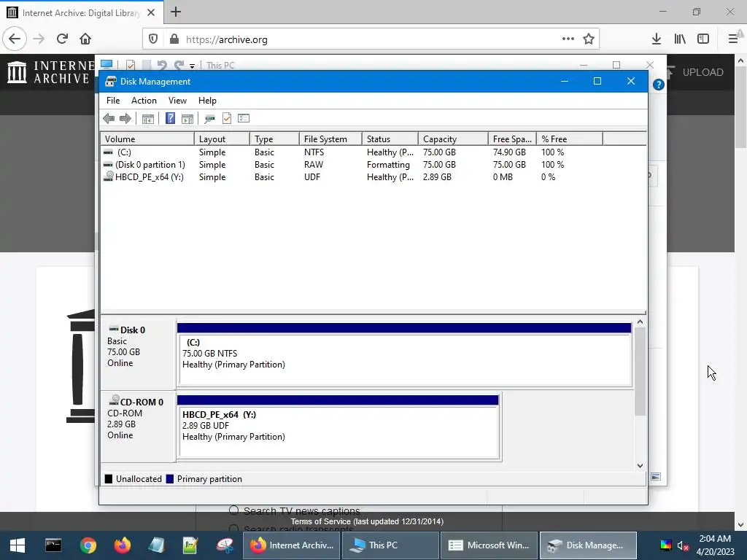Click the archive.org address bar
Image resolution: width=747 pixels, height=560 pixels.
point(371,39)
